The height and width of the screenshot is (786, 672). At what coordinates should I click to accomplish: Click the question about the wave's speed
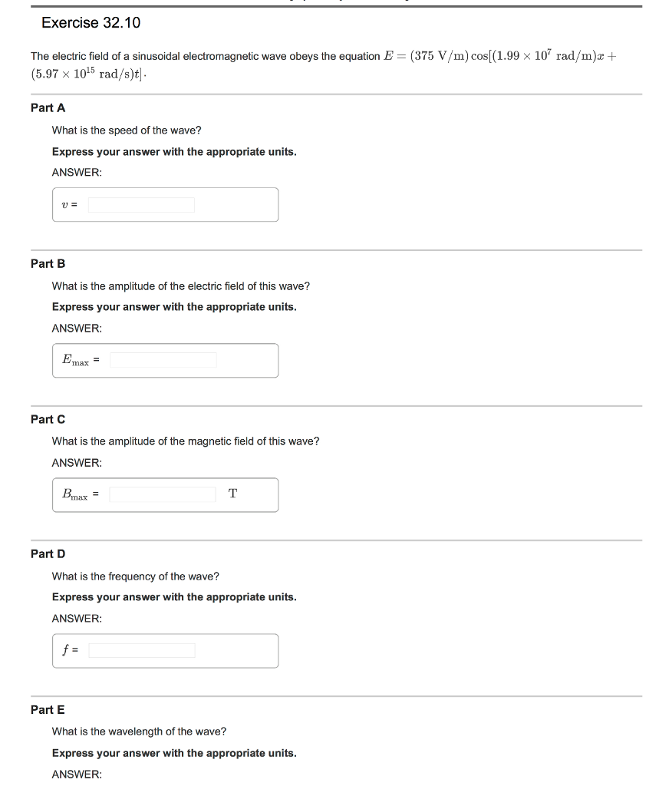[x=127, y=130]
